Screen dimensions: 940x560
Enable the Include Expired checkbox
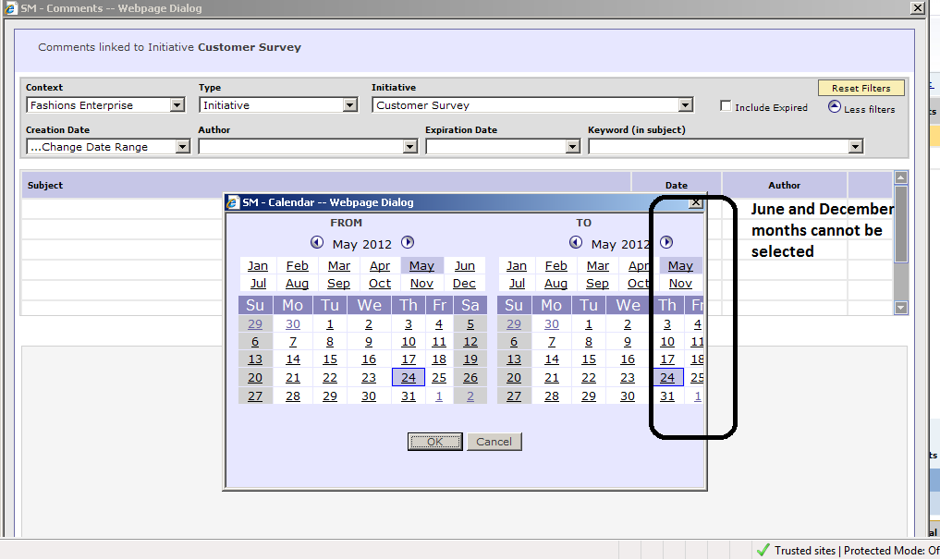(726, 106)
